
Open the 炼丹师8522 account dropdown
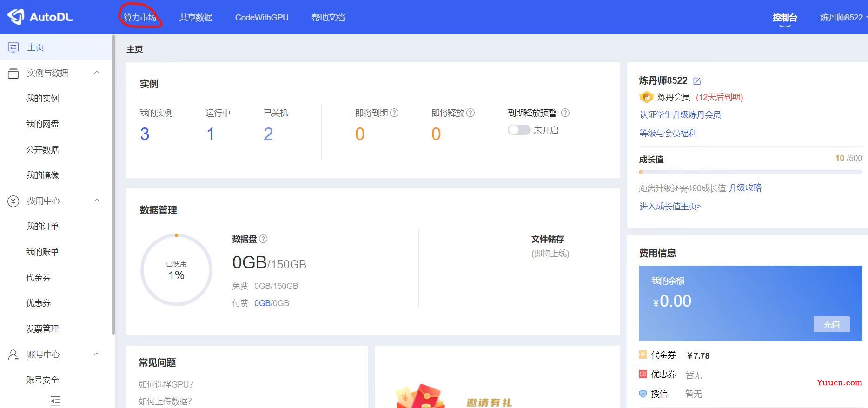[x=842, y=18]
